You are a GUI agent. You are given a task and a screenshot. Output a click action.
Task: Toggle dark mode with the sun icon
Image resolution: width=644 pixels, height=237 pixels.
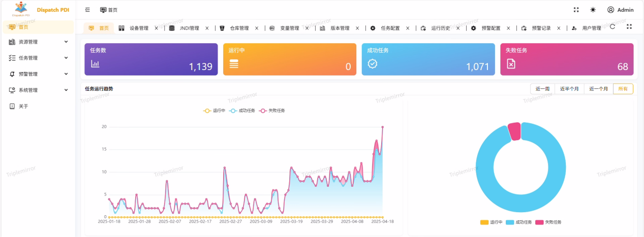pyautogui.click(x=593, y=10)
